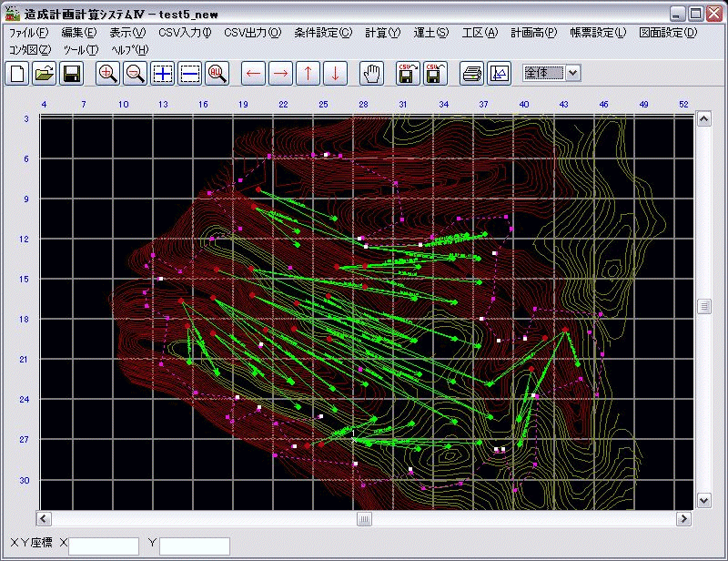
Task: Click the red down arrow button
Action: (x=335, y=74)
